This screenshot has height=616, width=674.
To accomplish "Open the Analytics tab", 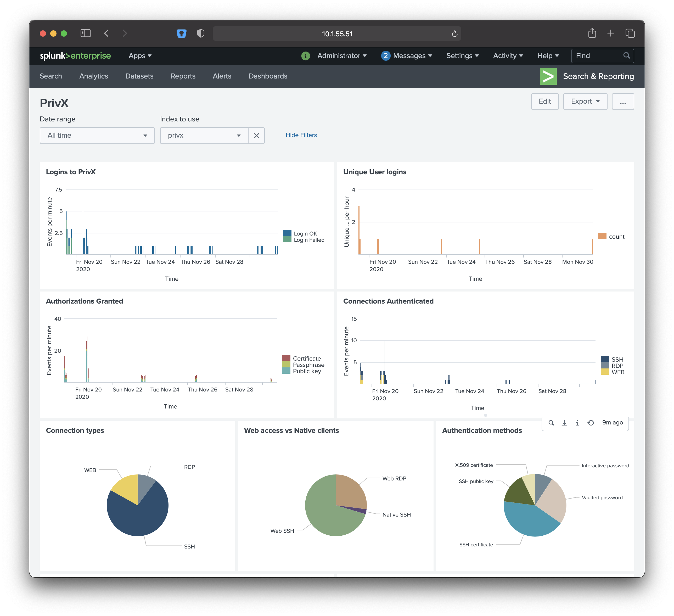I will [94, 76].
